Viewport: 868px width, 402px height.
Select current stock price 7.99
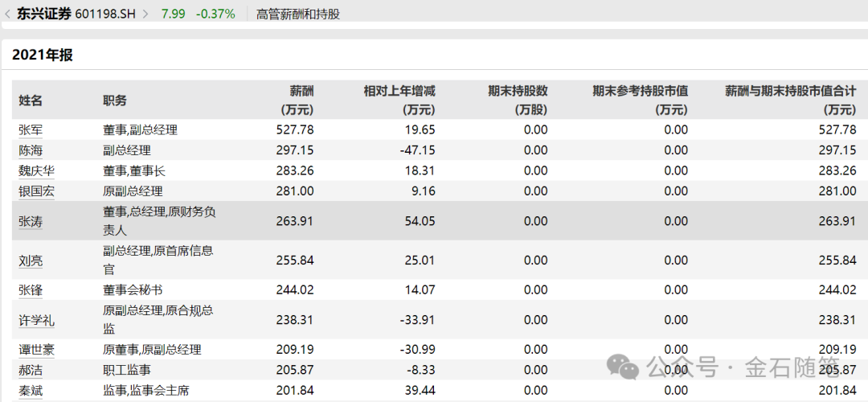[x=172, y=14]
